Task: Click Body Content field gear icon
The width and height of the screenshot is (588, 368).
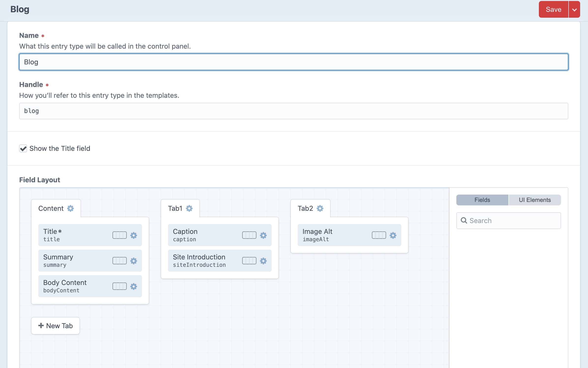Action: pos(134,286)
